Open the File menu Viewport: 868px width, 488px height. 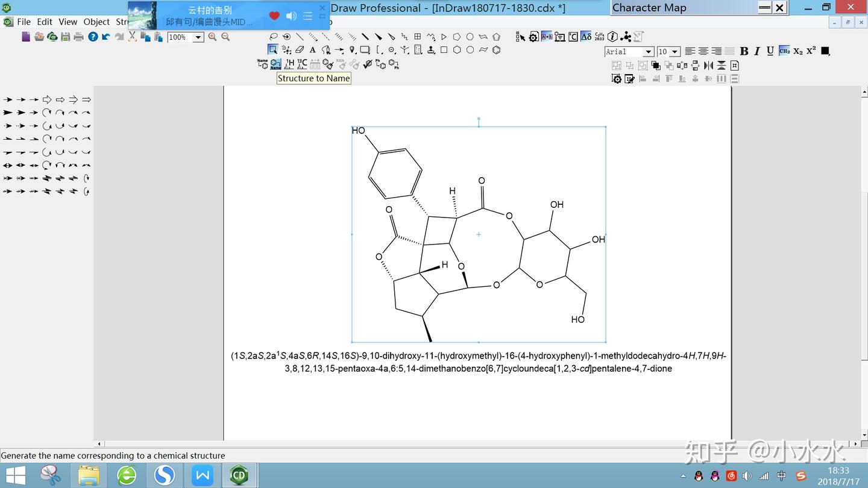[24, 22]
